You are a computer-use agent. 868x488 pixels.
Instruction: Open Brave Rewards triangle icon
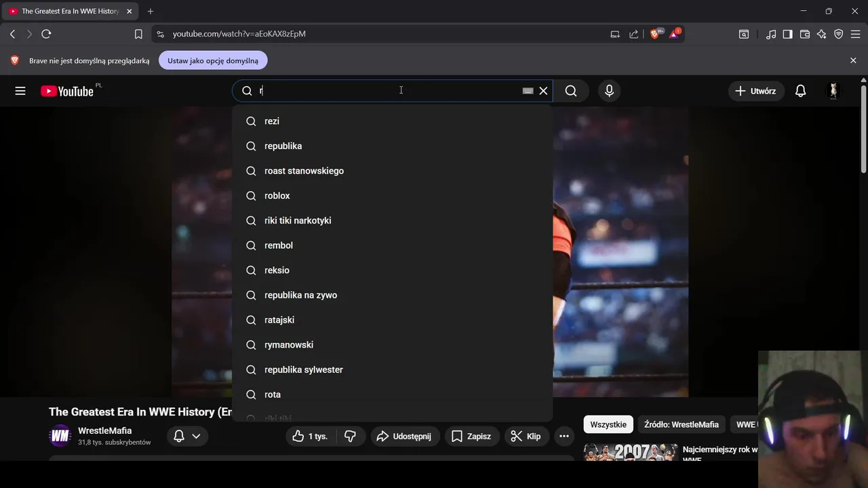pos(675,33)
